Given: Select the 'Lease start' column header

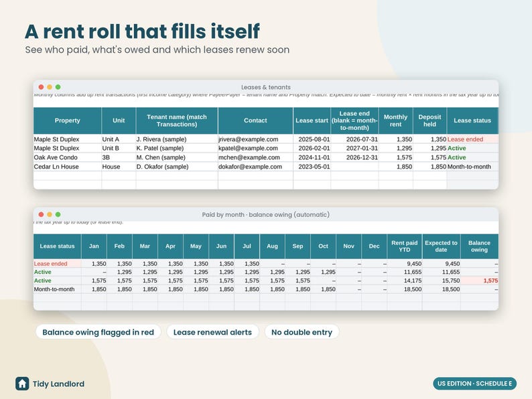Looking at the screenshot, I should (x=312, y=121).
